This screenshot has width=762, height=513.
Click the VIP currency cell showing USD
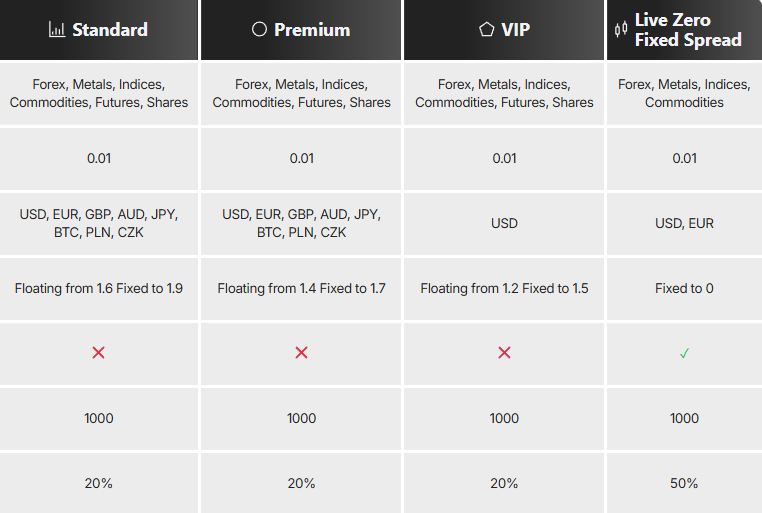pos(504,223)
